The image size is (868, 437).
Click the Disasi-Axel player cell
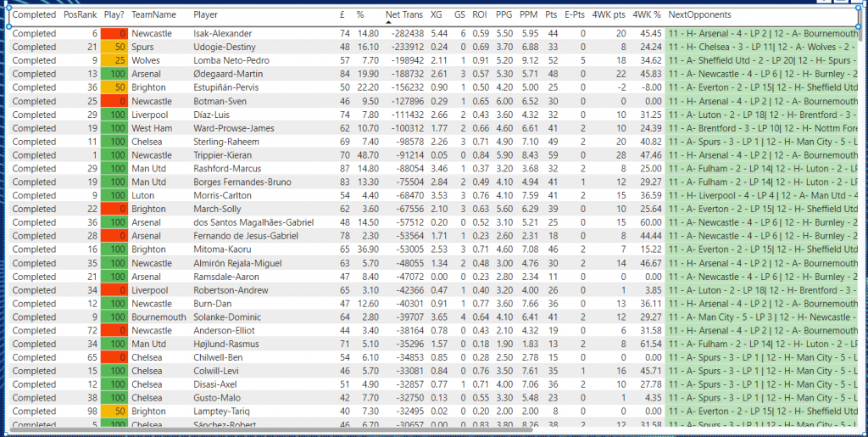click(x=216, y=384)
